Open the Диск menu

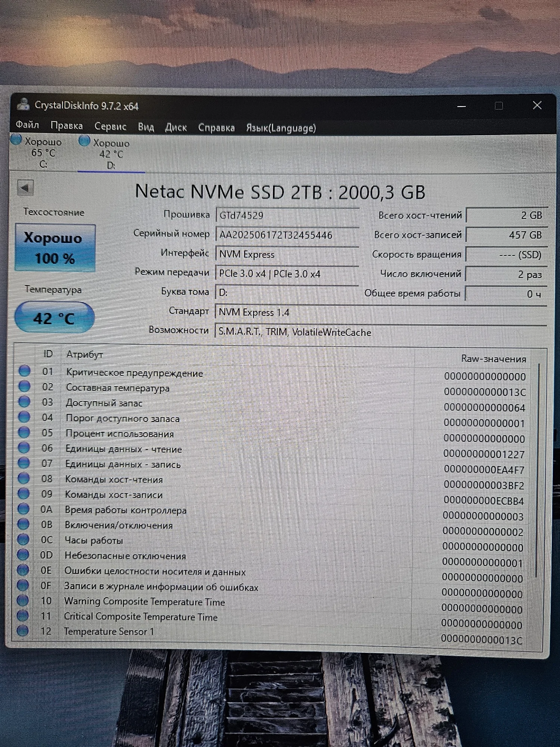click(176, 127)
